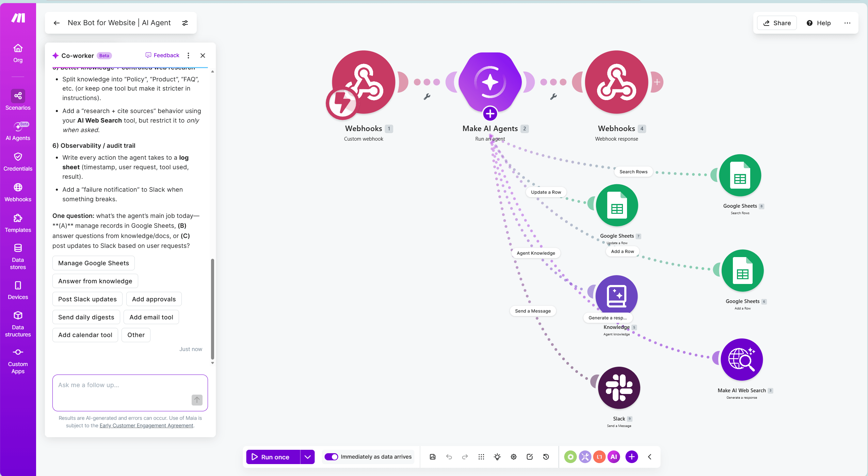This screenshot has width=868, height=476.
Task: Open Custom Apps in the sidebar
Action: point(18,362)
